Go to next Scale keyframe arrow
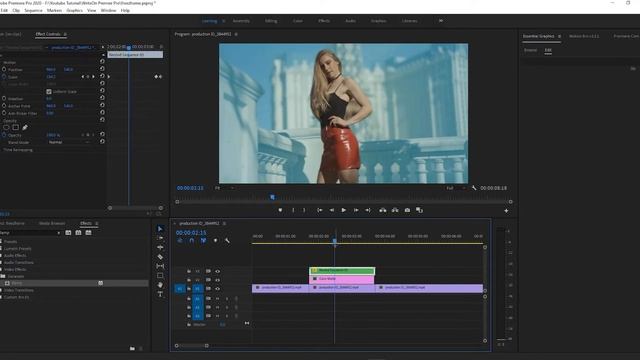Screen dimensions: 640x360 click(93, 77)
